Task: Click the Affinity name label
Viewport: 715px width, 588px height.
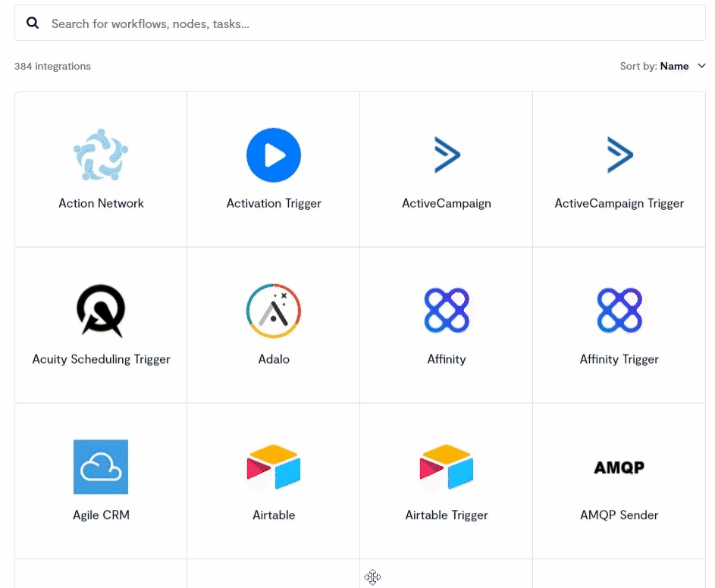Action: coord(447,360)
